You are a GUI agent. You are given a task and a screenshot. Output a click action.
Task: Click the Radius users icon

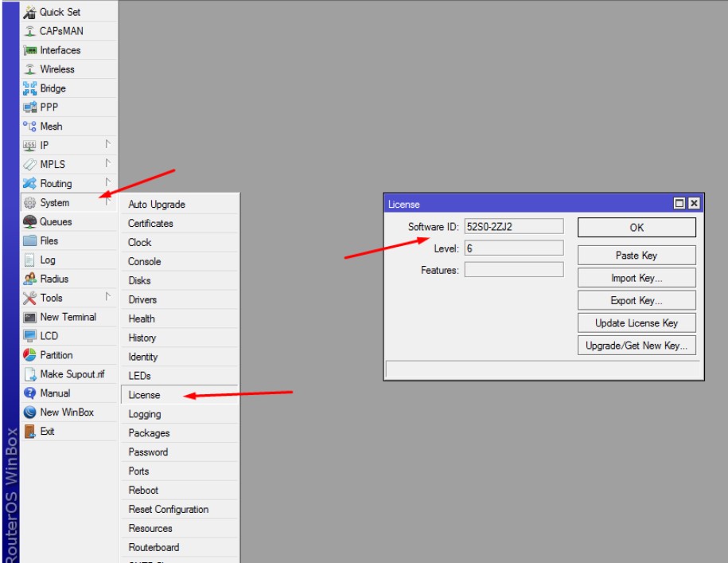pyautogui.click(x=29, y=279)
